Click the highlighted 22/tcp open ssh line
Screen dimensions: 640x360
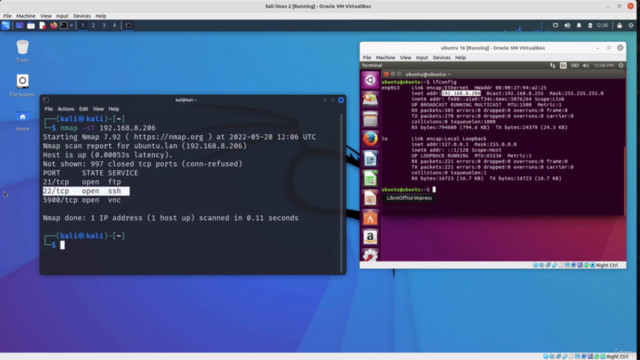86,191
